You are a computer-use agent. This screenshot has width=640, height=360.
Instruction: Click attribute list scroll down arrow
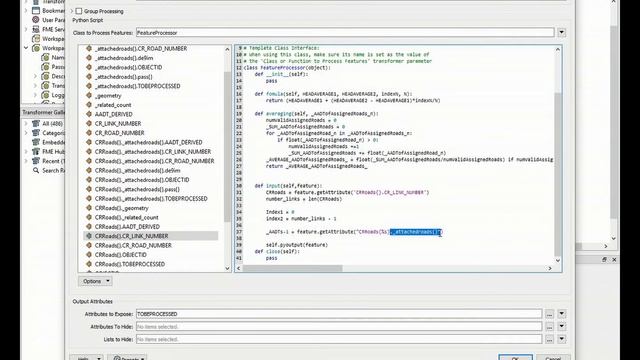pos(227,268)
